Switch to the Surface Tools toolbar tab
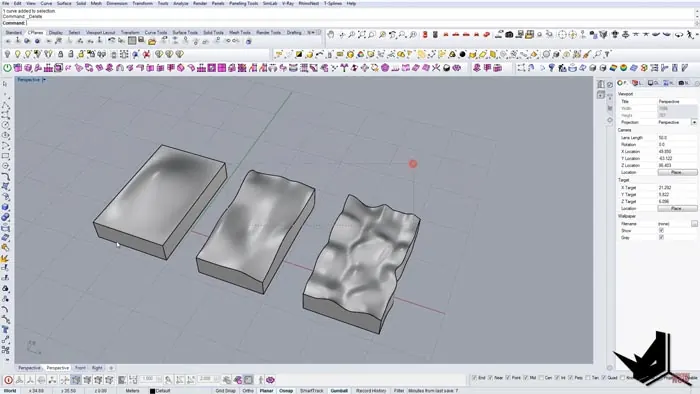Screen dimensions: 700x394 (185, 33)
